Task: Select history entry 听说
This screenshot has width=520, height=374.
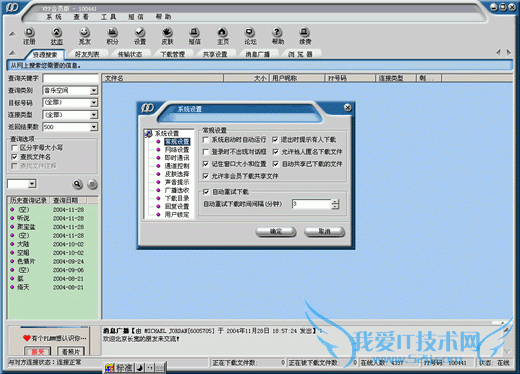Action: pyautogui.click(x=24, y=218)
